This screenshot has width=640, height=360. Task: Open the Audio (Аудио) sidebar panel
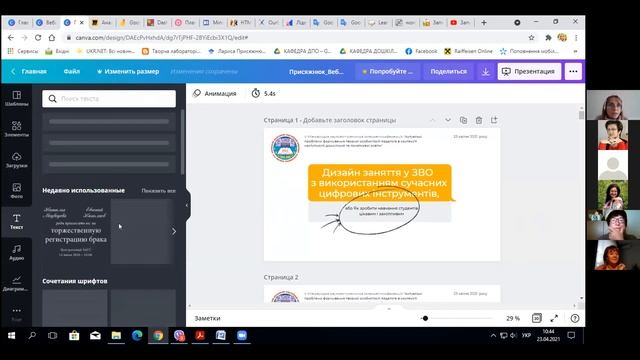pyautogui.click(x=16, y=252)
